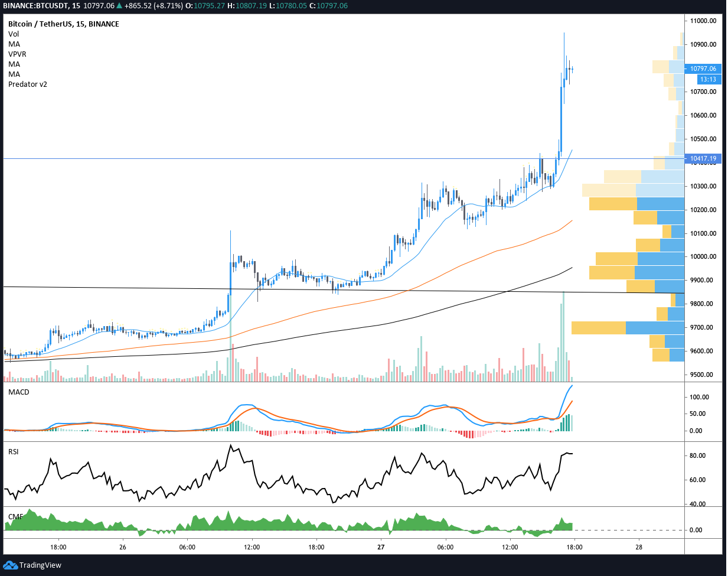
Task: Click the 9600.00 price scale label
Action: coord(701,351)
